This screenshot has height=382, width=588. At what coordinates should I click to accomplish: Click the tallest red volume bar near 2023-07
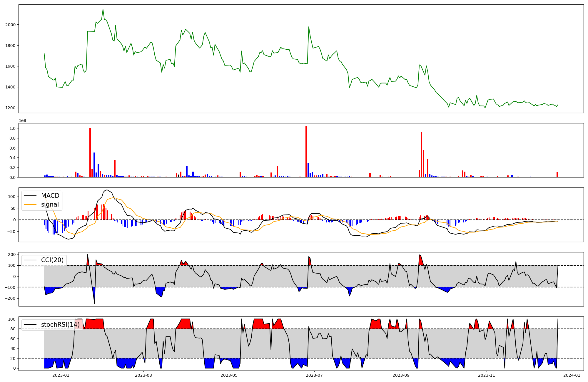306,151
